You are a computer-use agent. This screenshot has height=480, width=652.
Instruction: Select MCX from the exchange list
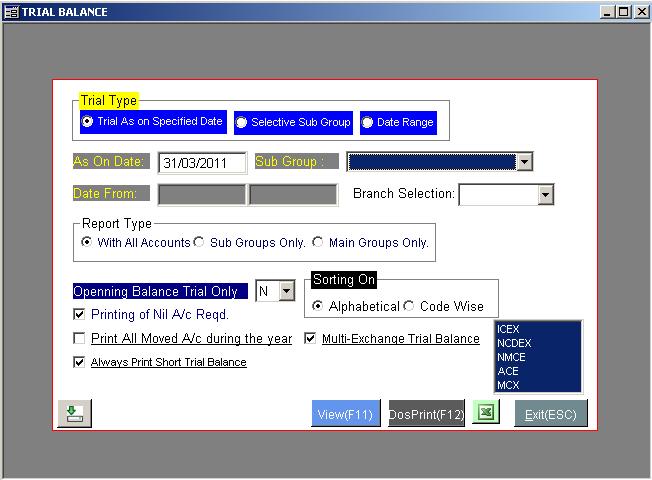(x=509, y=385)
